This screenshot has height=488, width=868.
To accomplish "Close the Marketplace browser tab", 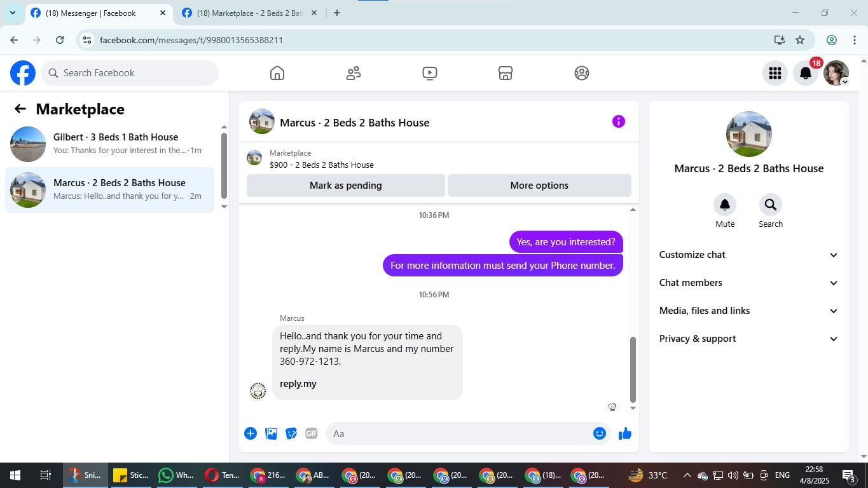I will pos(314,13).
